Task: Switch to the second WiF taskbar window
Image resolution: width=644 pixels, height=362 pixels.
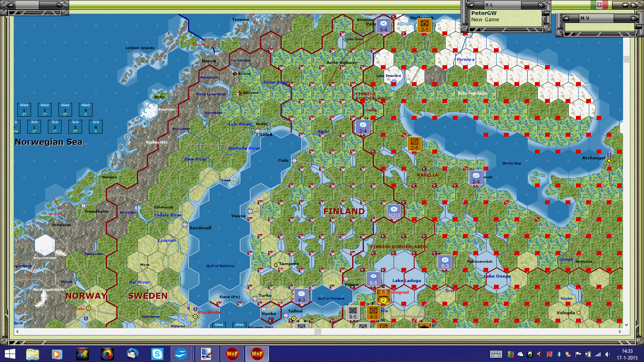Action: tap(257, 354)
